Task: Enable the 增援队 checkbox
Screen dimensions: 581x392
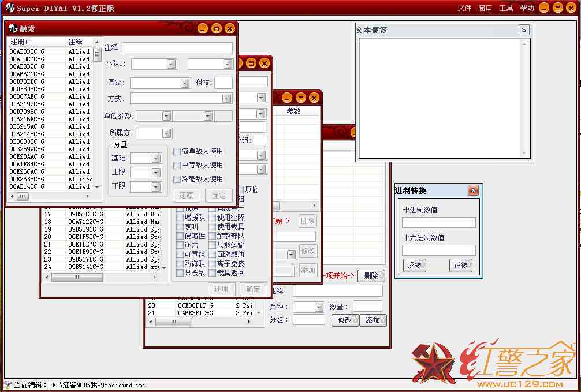Action: 180,218
